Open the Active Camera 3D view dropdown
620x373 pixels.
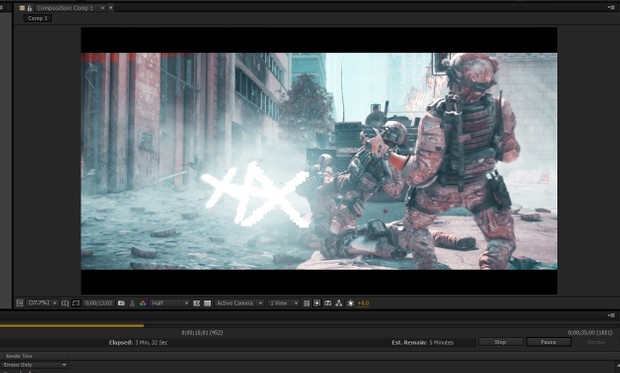239,303
